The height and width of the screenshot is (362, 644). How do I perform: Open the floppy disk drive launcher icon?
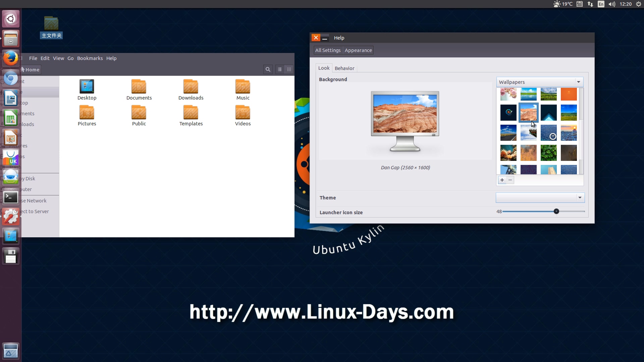pos(11,256)
